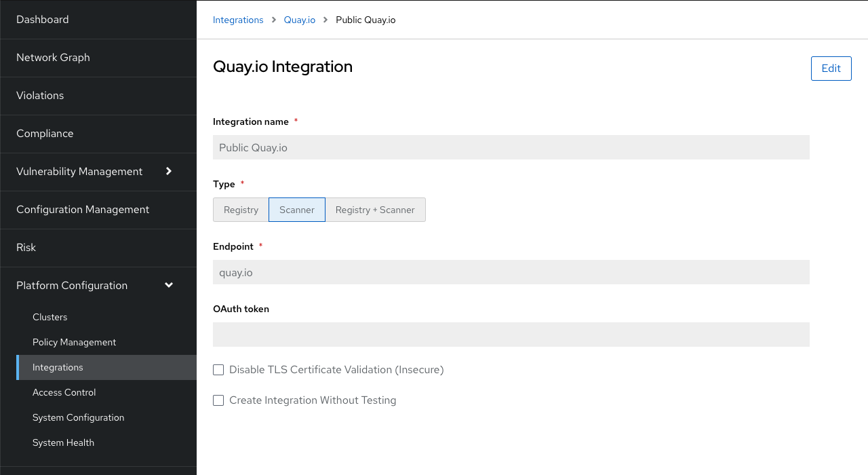Collapse Platform Configuration section

coord(98,286)
